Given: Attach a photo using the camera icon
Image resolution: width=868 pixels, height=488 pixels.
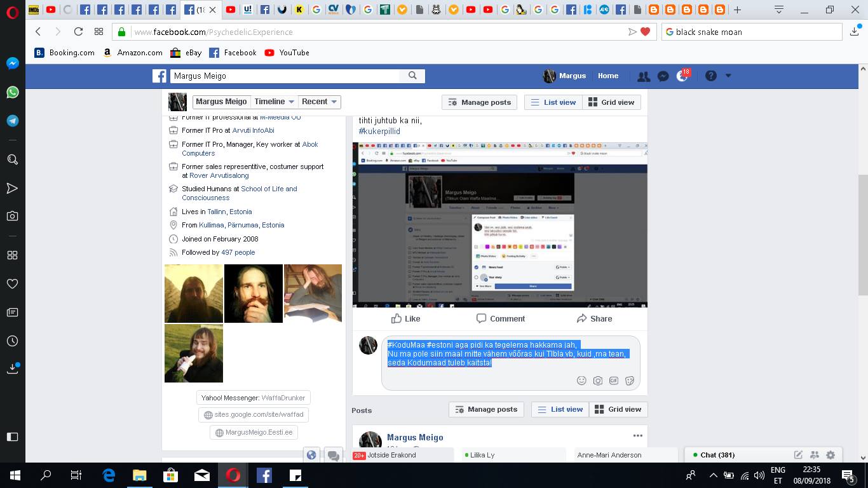Looking at the screenshot, I should 598,381.
